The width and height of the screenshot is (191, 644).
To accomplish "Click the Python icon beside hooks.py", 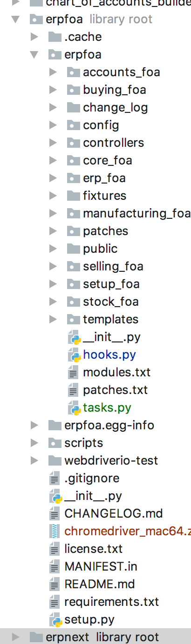I will coord(74,355).
